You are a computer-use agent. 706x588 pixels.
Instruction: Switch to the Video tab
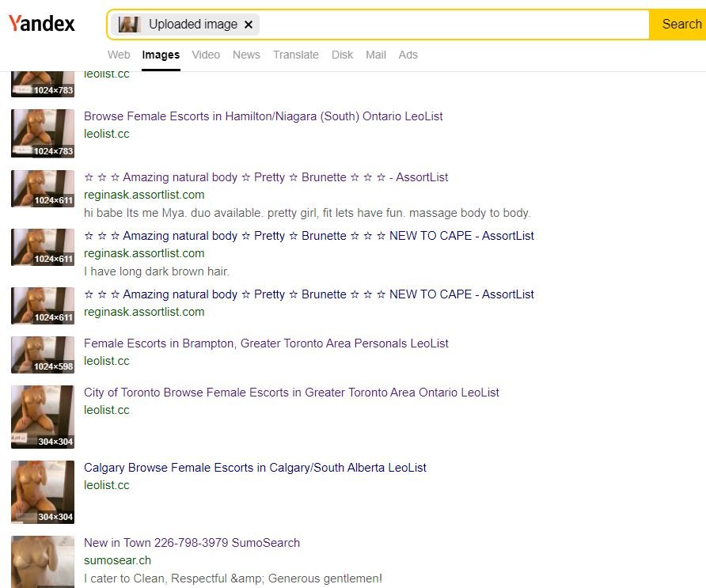(x=206, y=55)
